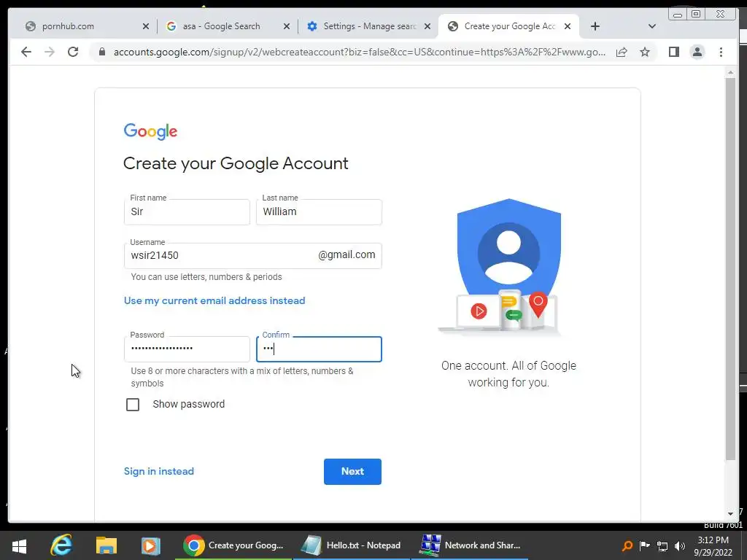This screenshot has width=747, height=560.
Task: Click the page vertical scrollbar
Action: 730,269
